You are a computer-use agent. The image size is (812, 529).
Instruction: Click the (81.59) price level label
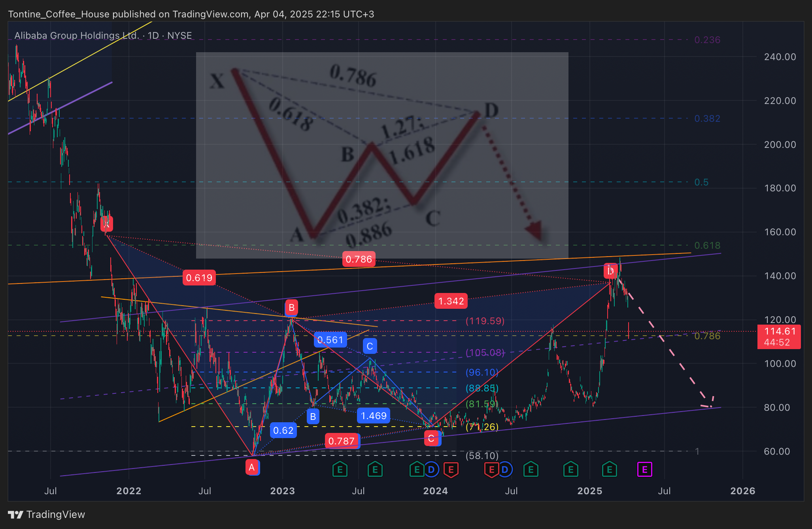[482, 404]
